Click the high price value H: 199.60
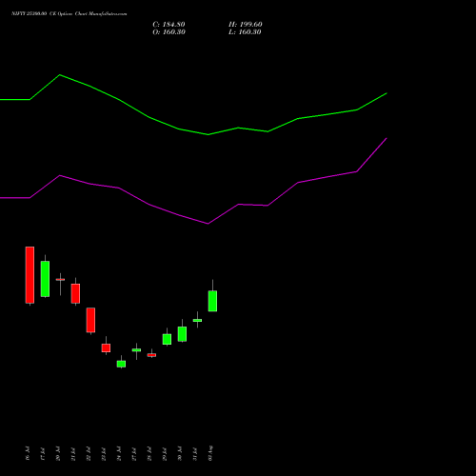This screenshot has width=476, height=476. pos(246,25)
